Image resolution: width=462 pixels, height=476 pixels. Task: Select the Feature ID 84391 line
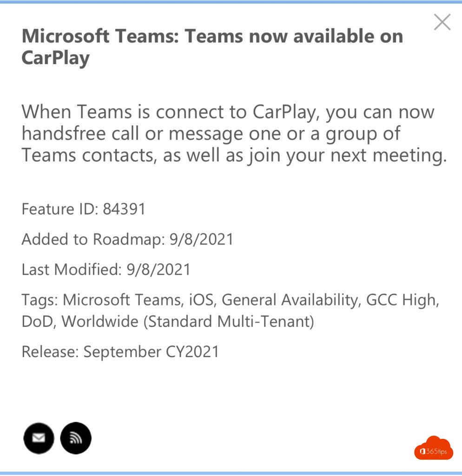coord(84,209)
